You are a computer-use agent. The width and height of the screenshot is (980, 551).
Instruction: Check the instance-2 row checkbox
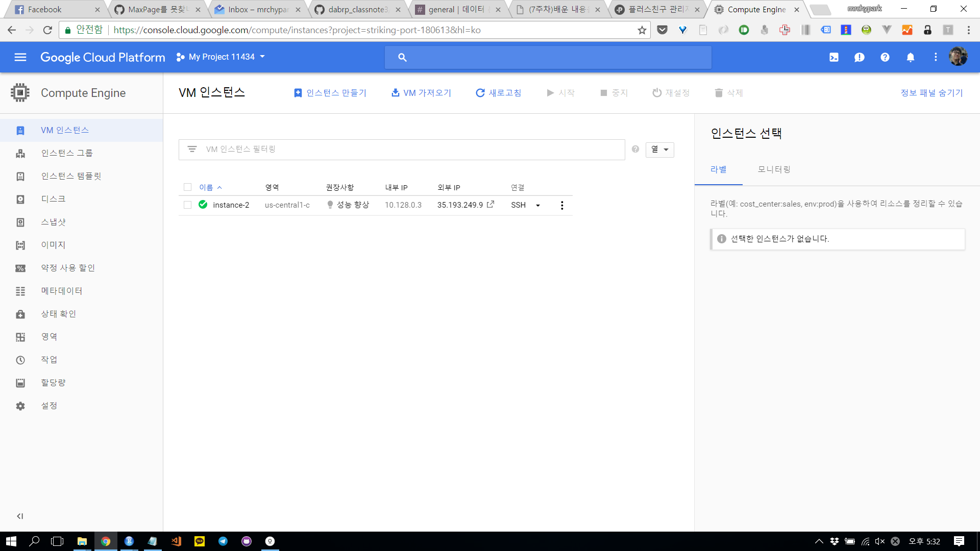(187, 205)
